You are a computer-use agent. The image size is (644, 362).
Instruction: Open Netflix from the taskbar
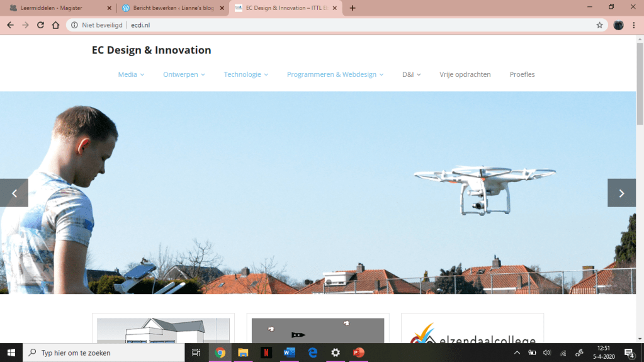coord(266,353)
